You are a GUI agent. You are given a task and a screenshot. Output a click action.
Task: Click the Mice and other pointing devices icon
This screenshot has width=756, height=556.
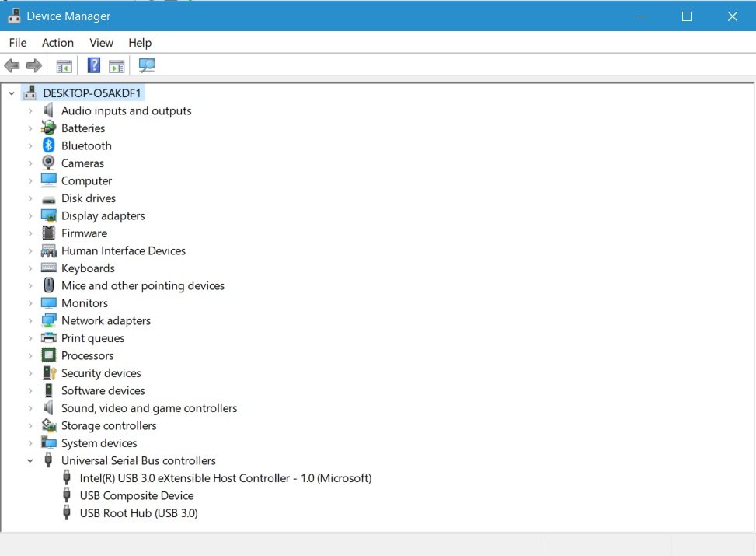click(49, 285)
